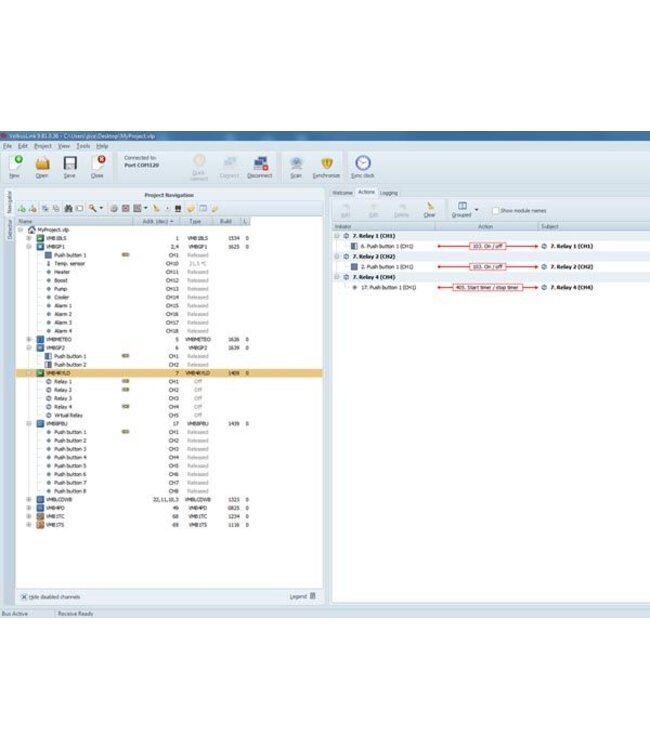
Task: Create a new project with New icon
Action: pos(16,163)
